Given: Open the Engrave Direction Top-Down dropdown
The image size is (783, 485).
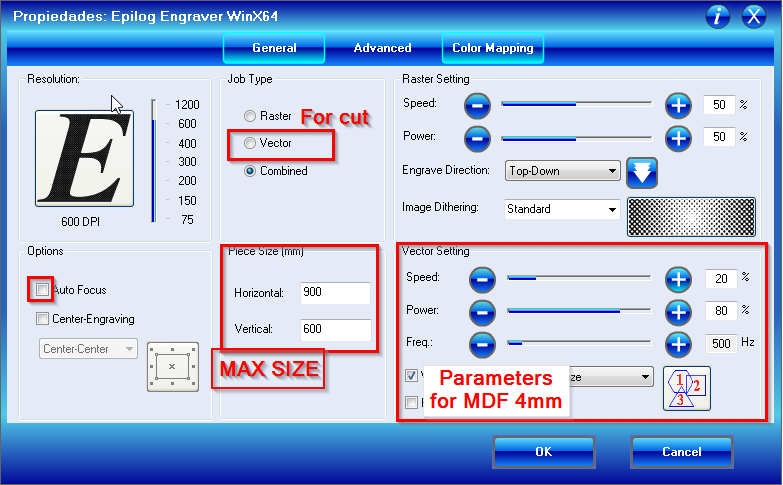Looking at the screenshot, I should (562, 171).
